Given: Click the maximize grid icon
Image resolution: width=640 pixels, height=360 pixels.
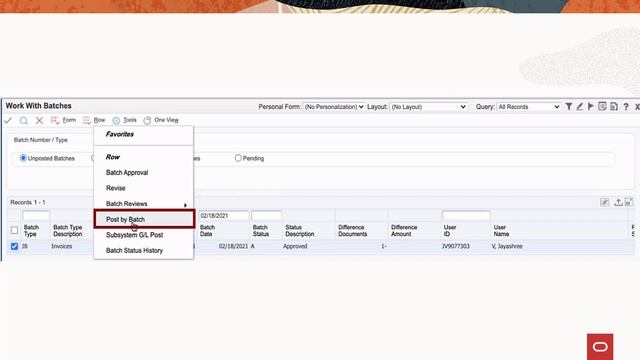Looking at the screenshot, I should pos(629,202).
